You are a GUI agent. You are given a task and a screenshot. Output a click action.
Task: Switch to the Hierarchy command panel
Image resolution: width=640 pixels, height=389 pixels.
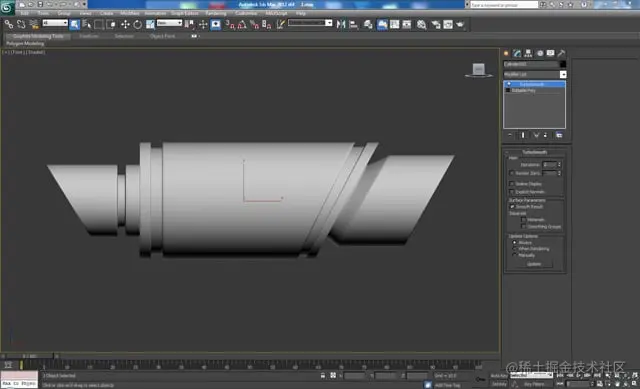tap(528, 53)
